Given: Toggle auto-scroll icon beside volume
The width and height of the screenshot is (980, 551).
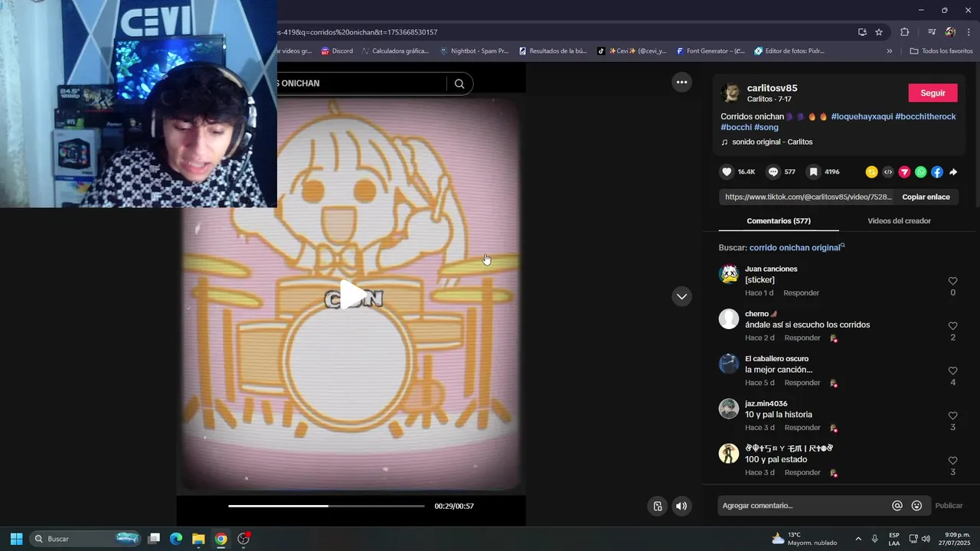Looking at the screenshot, I should coord(658,506).
